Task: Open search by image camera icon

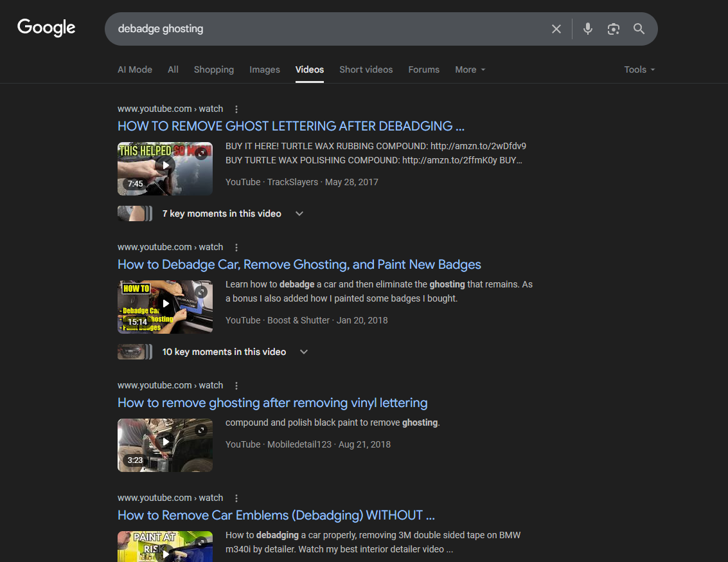Action: [x=613, y=29]
